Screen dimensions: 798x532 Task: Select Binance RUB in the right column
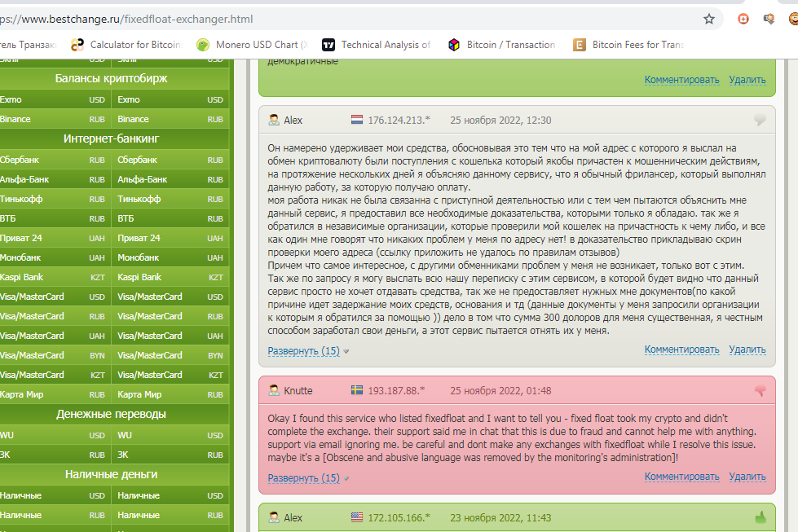tap(170, 119)
